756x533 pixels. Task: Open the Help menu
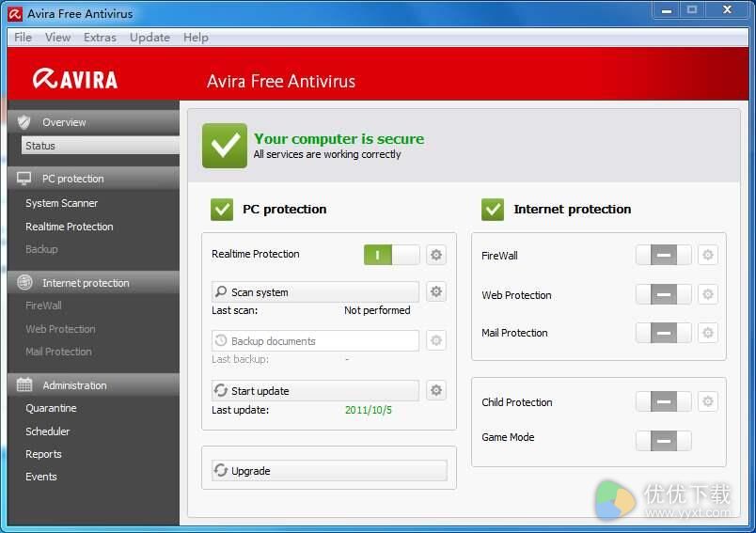pyautogui.click(x=196, y=37)
